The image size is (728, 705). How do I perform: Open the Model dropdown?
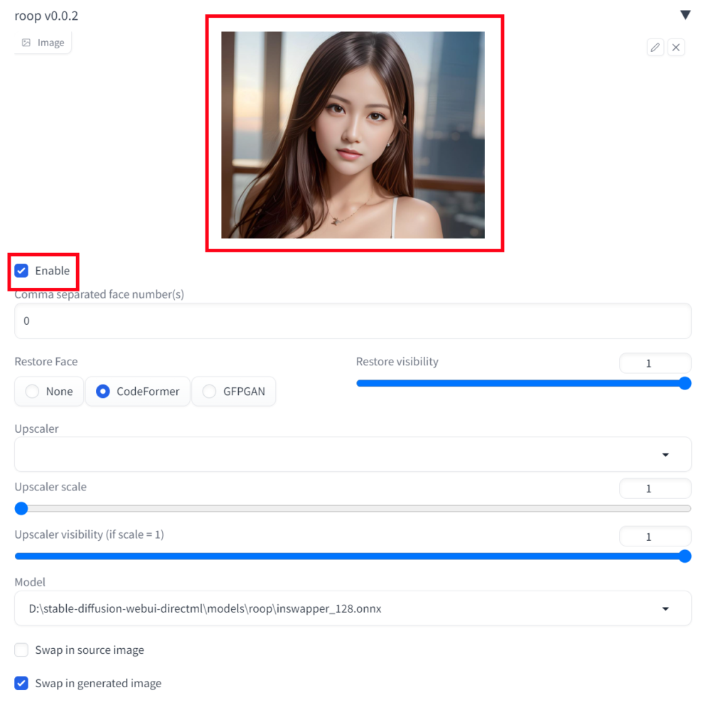(x=353, y=608)
